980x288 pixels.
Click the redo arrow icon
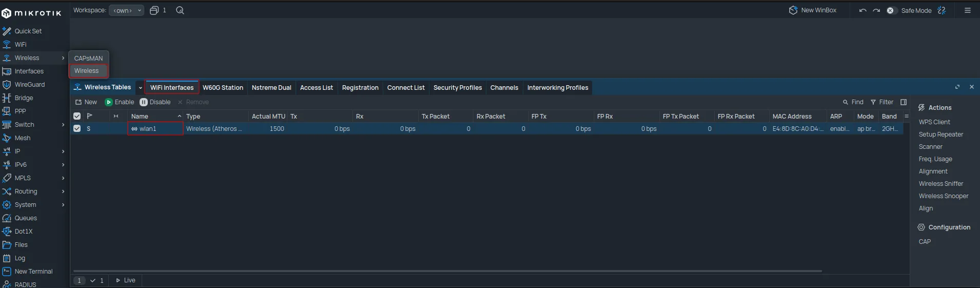[x=876, y=10]
